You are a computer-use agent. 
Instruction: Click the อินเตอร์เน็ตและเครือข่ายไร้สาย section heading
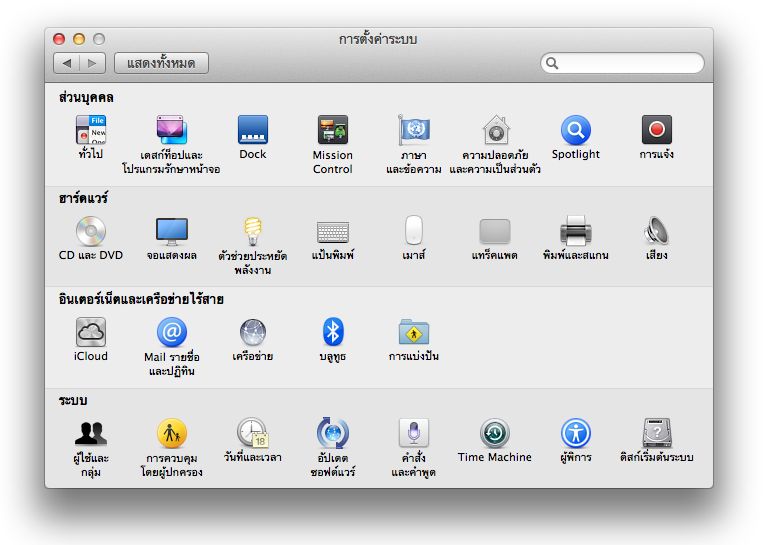[x=141, y=299]
